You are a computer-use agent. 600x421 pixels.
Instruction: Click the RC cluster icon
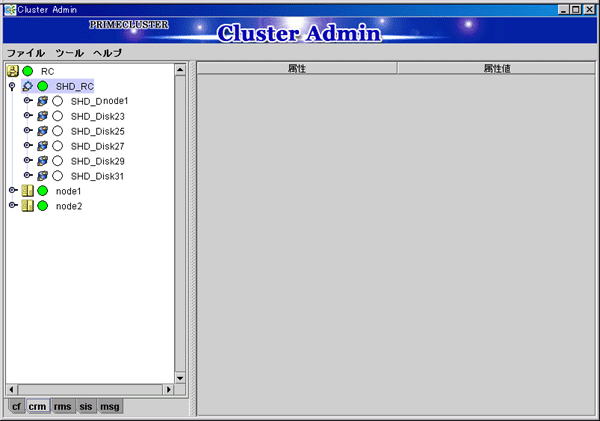(13, 71)
